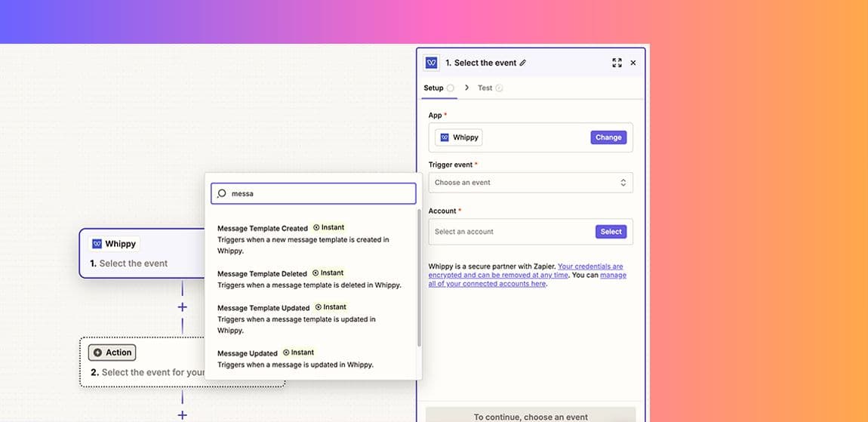
Task: Click the Action badge icon
Action: coord(98,353)
